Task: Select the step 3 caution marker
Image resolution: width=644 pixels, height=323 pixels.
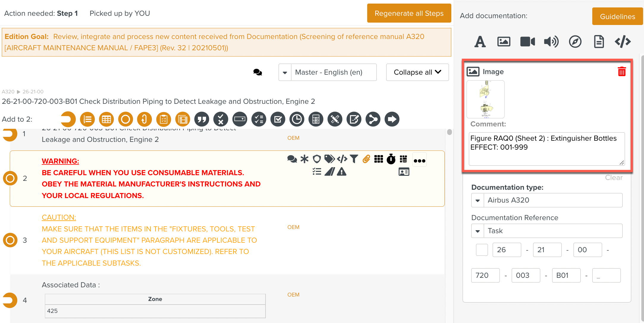Action: tap(10, 240)
